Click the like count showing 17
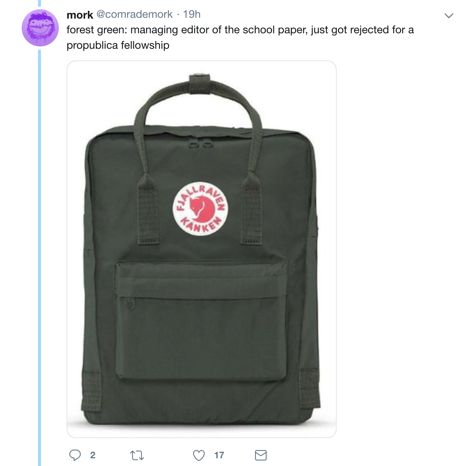Viewport: 476px width, 466px height. pyautogui.click(x=219, y=455)
